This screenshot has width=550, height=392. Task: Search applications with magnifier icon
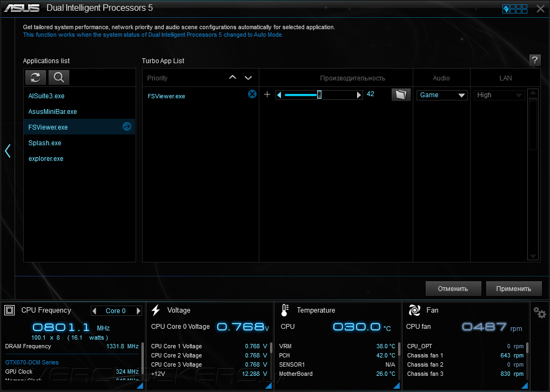coord(58,77)
